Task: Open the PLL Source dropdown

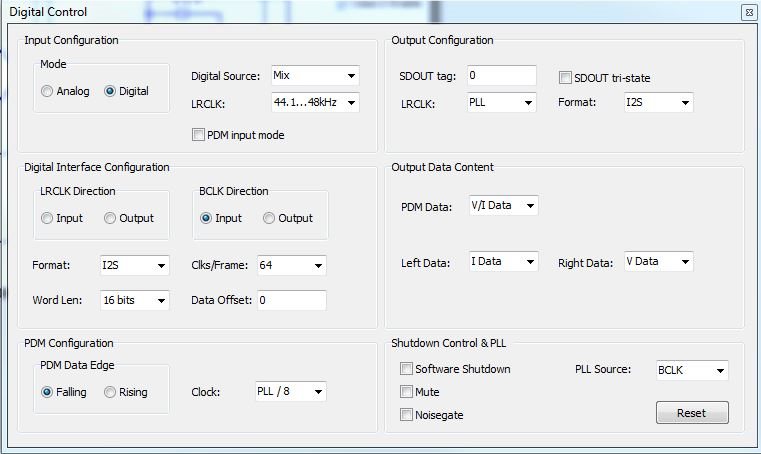Action: pyautogui.click(x=692, y=371)
